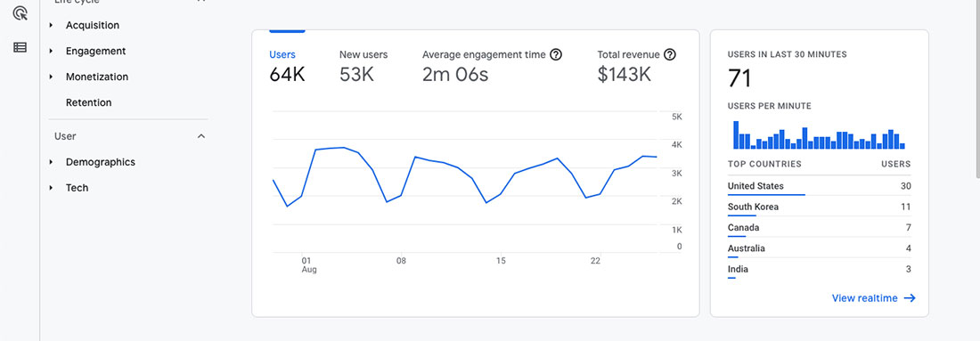Open Acquisition in the sidebar
The width and height of the screenshot is (980, 341).
93,26
